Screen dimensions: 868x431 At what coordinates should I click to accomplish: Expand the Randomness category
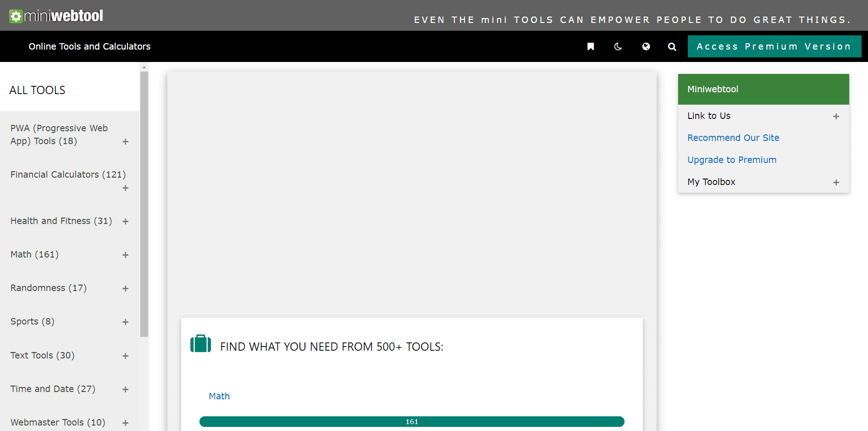[x=125, y=288]
